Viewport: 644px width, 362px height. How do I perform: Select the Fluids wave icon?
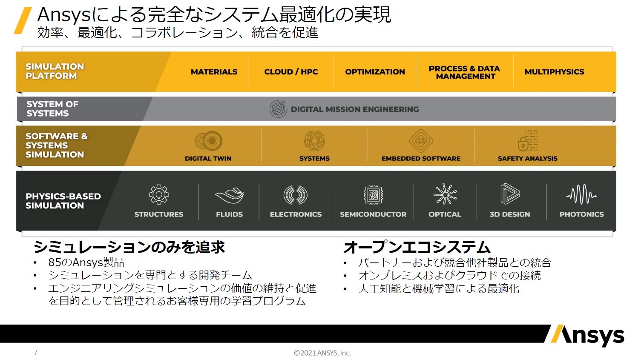pyautogui.click(x=229, y=196)
